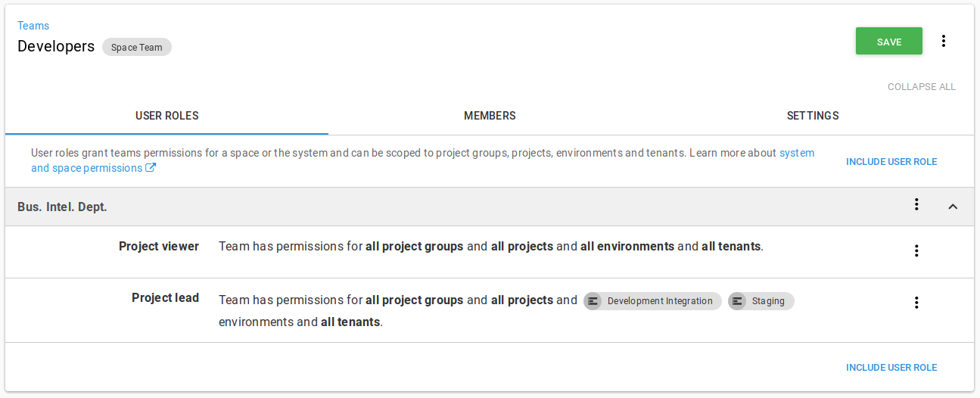Image resolution: width=980 pixels, height=398 pixels.
Task: Open Bus. Intel. Dept. overflow menu
Action: (x=916, y=204)
